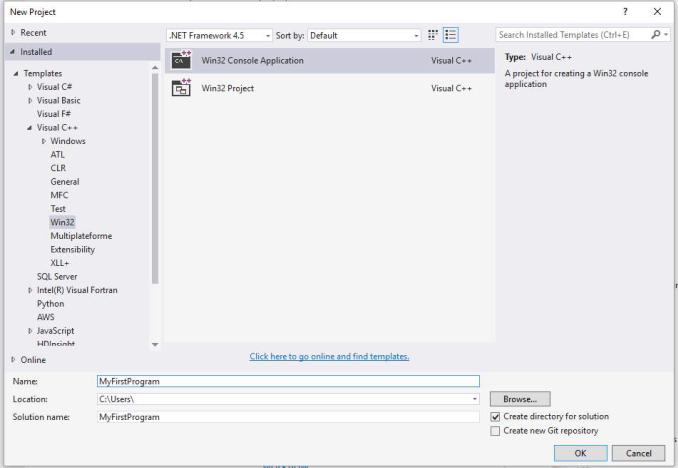Select the MFC category
The image size is (678, 468).
[x=59, y=195]
